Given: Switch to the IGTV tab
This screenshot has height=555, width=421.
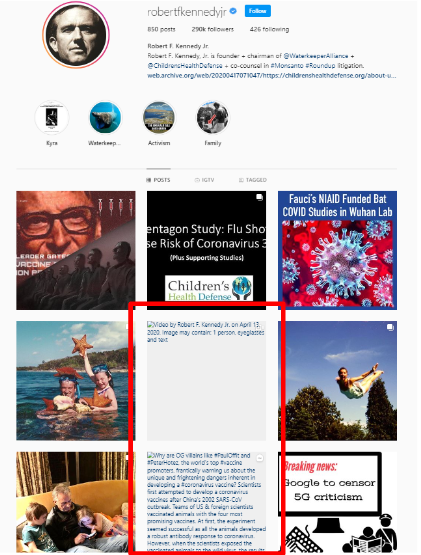Looking at the screenshot, I should click(x=204, y=180).
